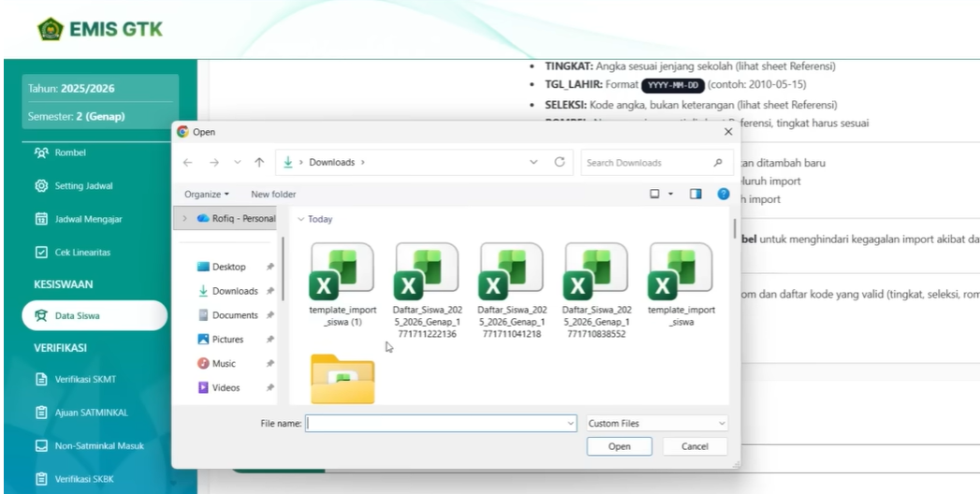Click Downloads in the address path
The height and width of the screenshot is (494, 980).
332,163
